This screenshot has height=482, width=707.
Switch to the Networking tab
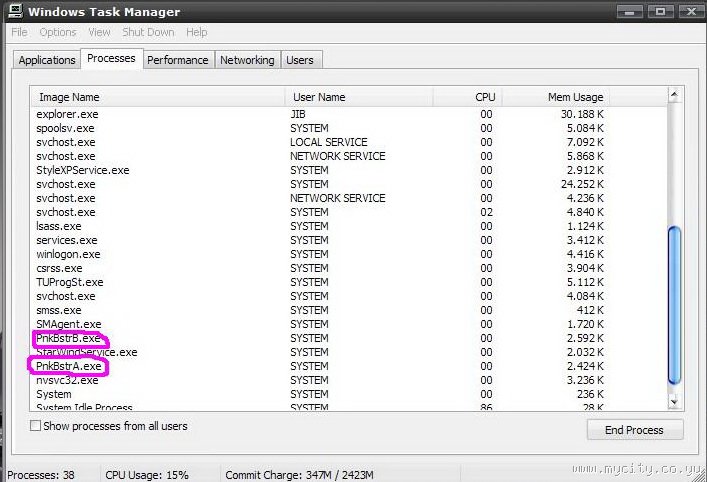pyautogui.click(x=247, y=60)
